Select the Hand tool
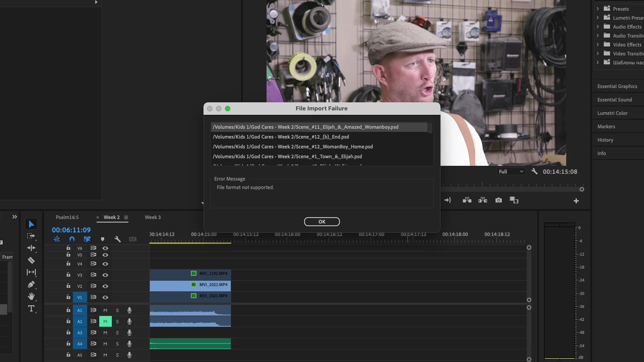The width and height of the screenshot is (644, 362). point(31,296)
